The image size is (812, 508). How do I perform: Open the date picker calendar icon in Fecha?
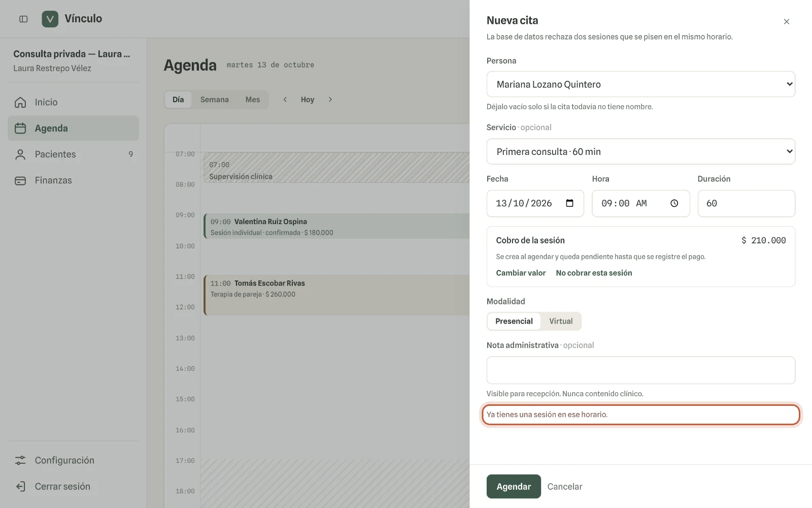pos(569,203)
